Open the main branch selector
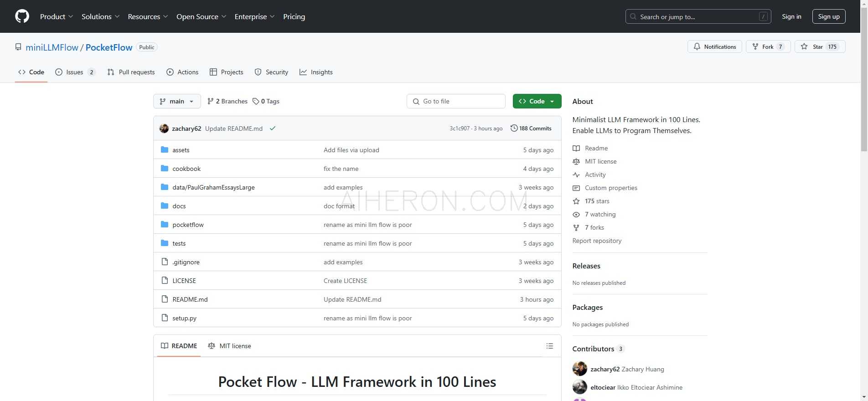The image size is (868, 401). pos(177,101)
